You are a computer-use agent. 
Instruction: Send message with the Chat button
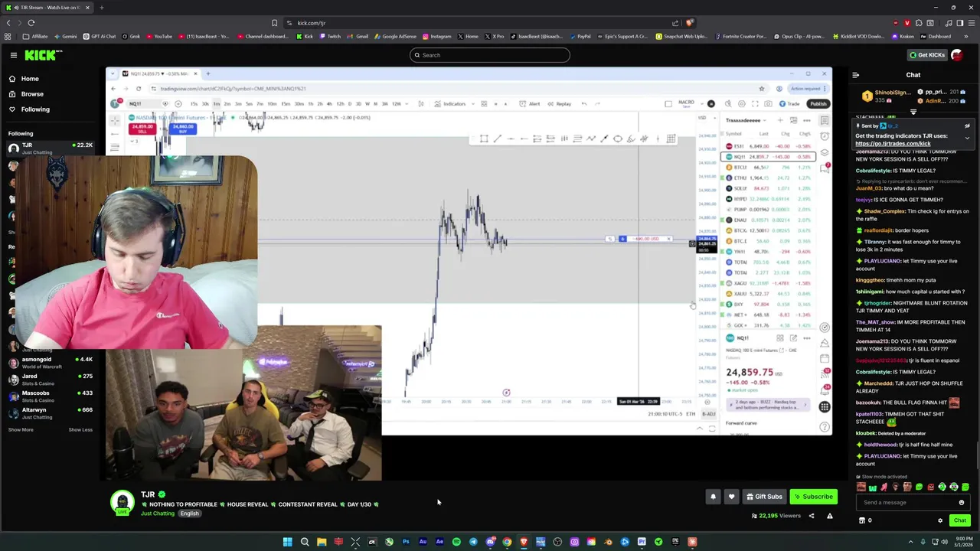point(959,520)
